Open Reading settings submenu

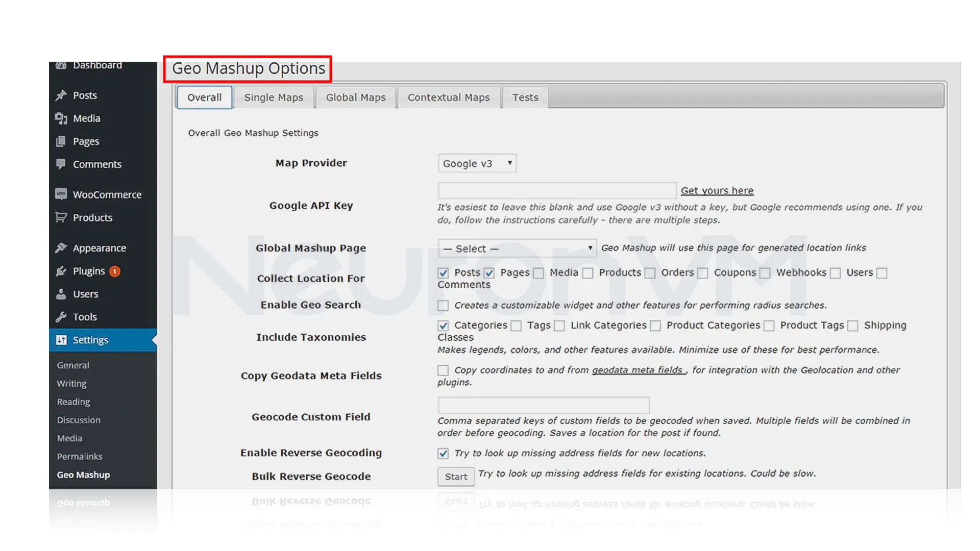click(x=73, y=402)
